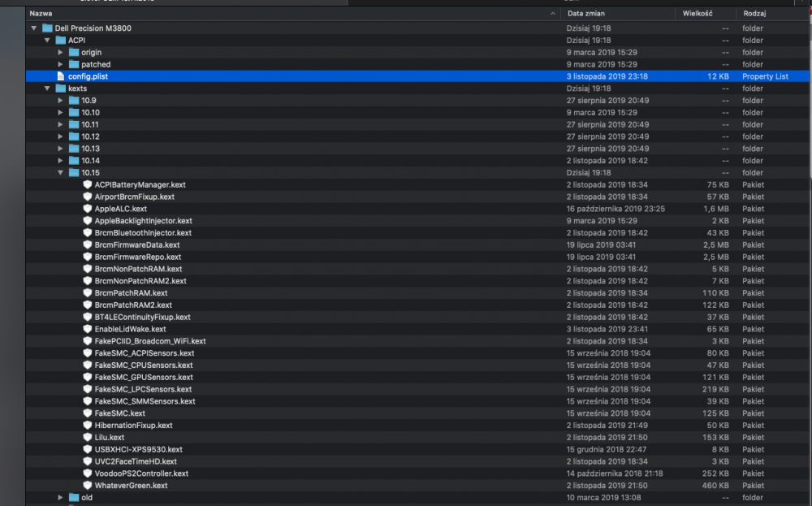Click the FakeSMC_GPUSensors.kext icon
This screenshot has width=812, height=506.
click(x=88, y=378)
